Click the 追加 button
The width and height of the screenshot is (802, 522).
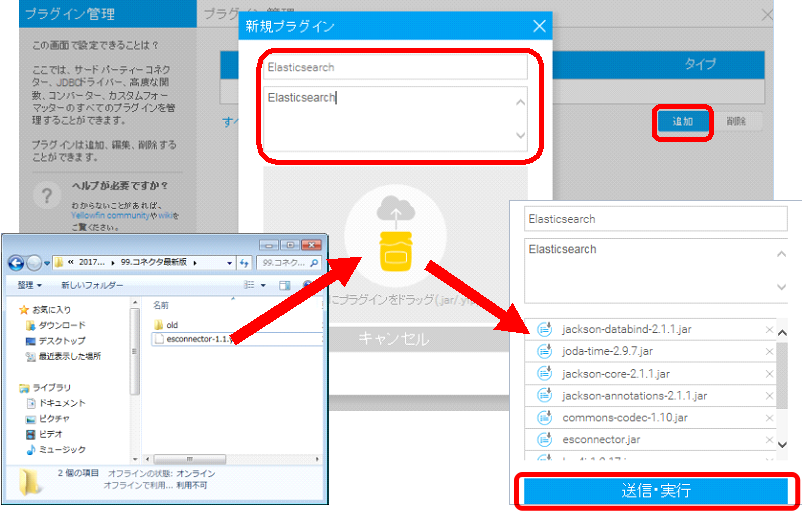683,122
